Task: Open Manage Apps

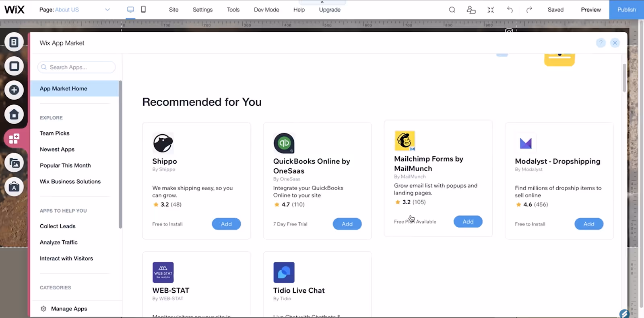Action: pos(69,309)
